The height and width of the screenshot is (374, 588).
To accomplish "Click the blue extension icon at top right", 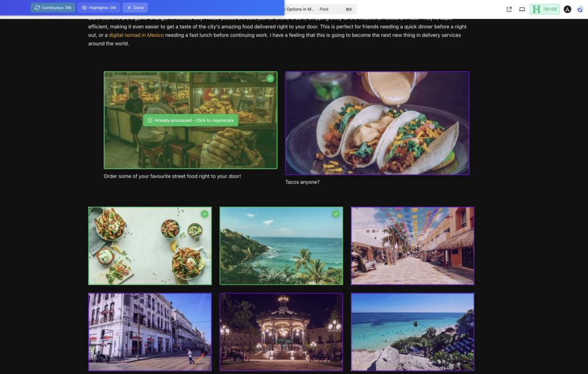I will pyautogui.click(x=580, y=9).
